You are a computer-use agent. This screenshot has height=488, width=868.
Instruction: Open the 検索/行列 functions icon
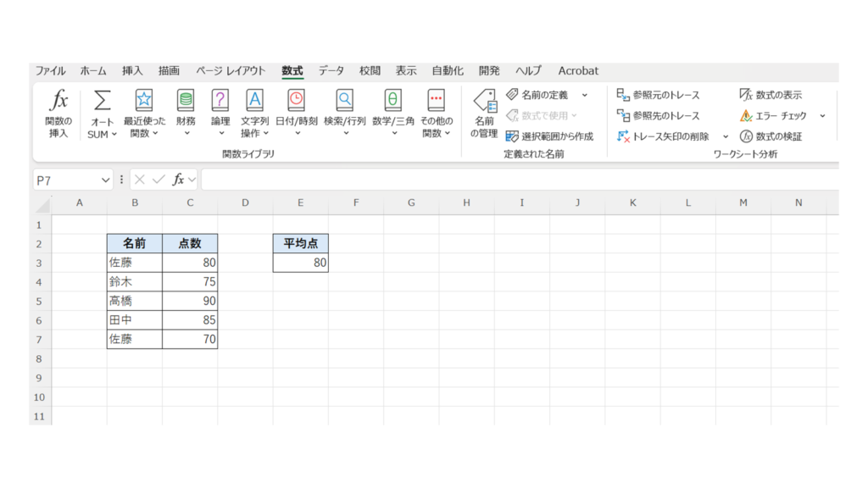pyautogui.click(x=344, y=101)
